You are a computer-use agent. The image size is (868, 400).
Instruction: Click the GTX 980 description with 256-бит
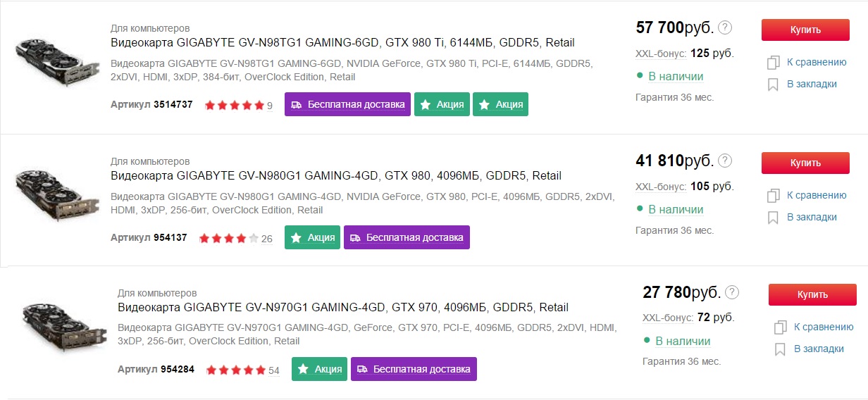point(363,204)
